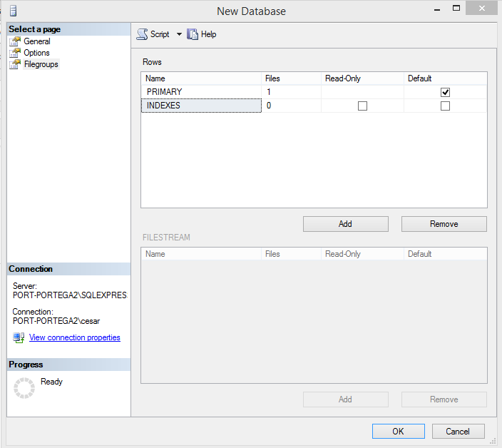Click the Script toolbar icon
The height and width of the screenshot is (448, 502).
142,34
